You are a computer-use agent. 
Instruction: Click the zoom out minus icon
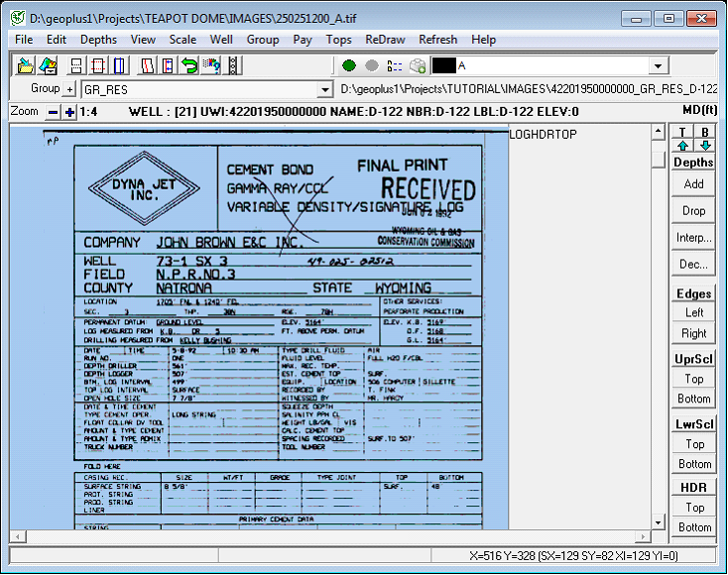click(54, 112)
